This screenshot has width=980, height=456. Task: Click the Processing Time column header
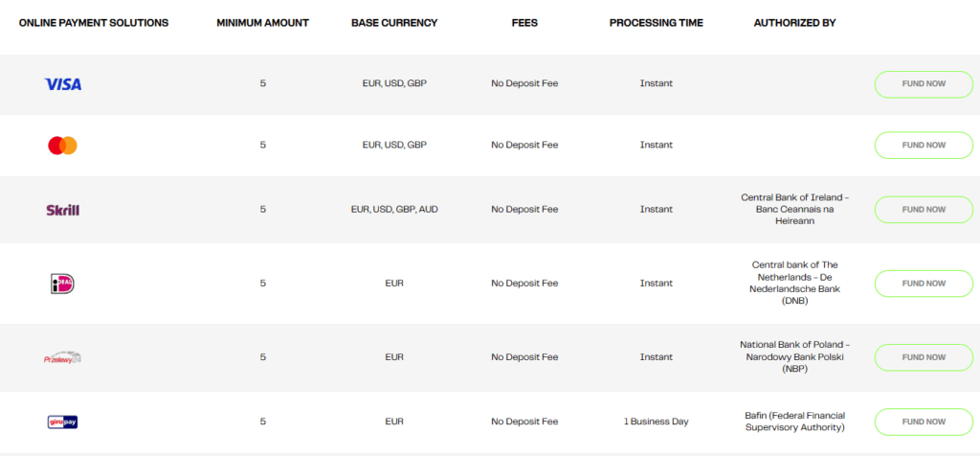point(657,23)
